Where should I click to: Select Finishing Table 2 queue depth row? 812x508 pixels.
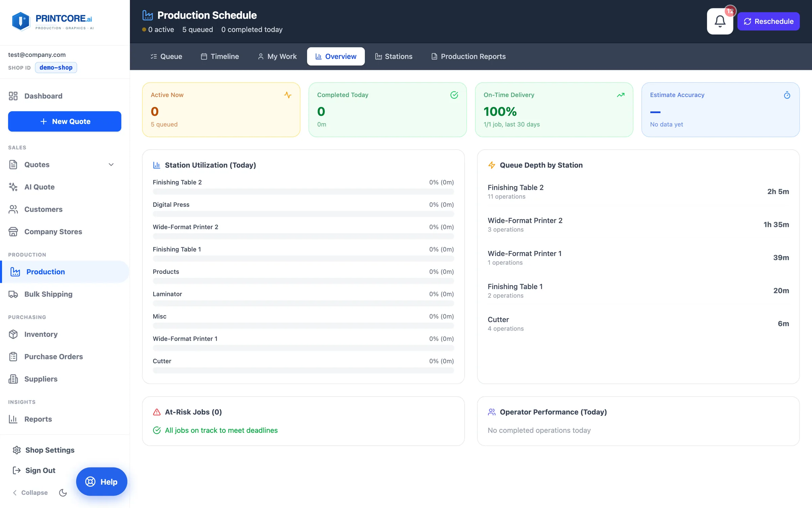click(x=638, y=192)
